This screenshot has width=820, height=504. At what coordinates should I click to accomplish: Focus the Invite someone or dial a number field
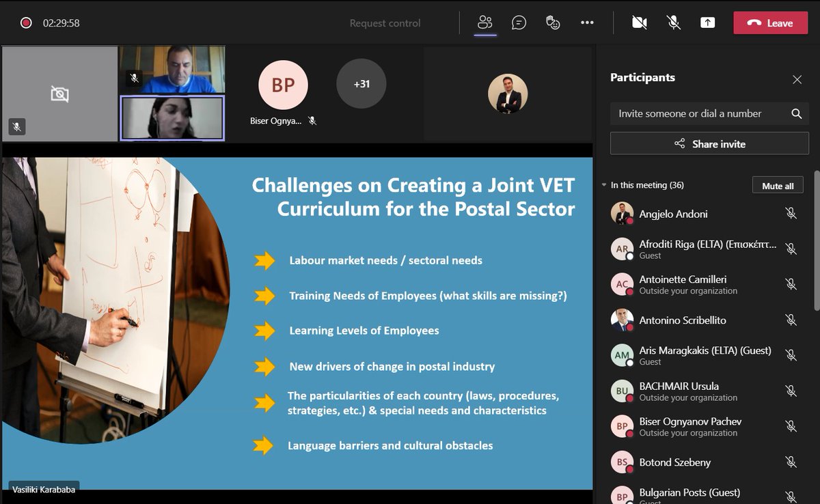[x=709, y=113]
